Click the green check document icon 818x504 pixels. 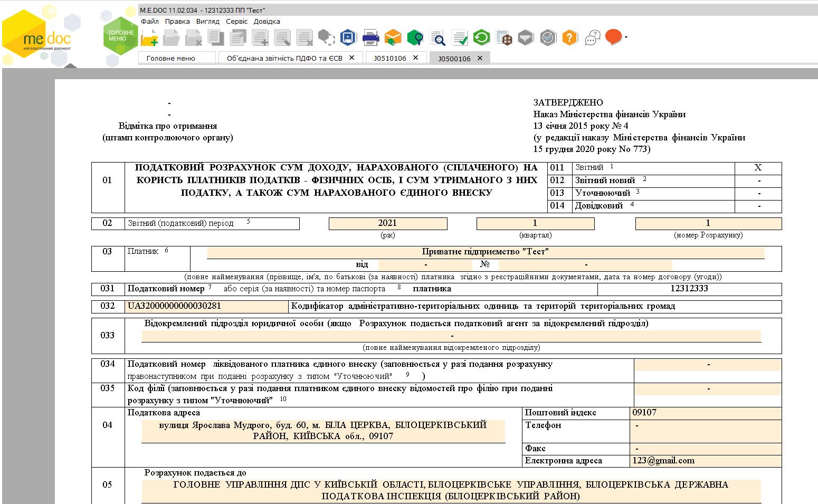pyautogui.click(x=460, y=38)
